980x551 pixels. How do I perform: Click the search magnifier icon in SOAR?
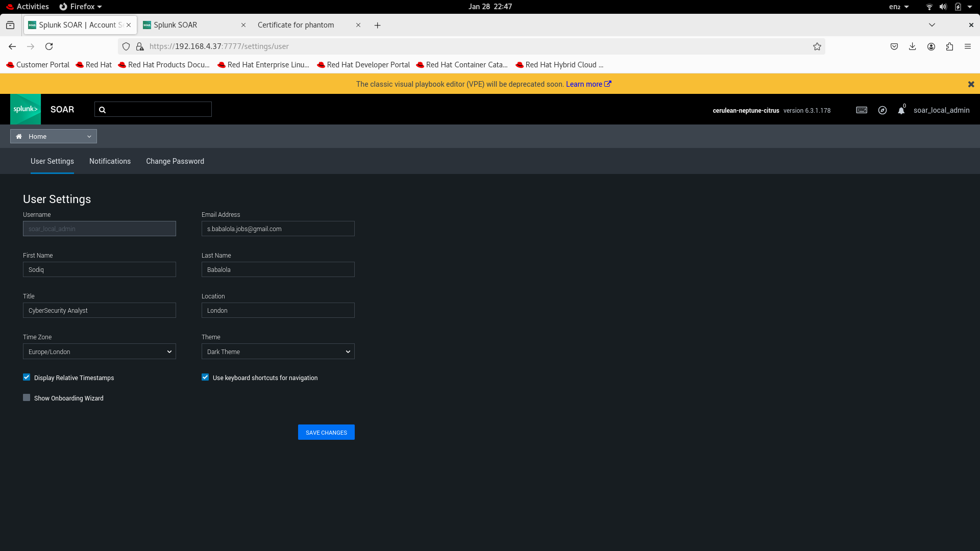coord(102,110)
